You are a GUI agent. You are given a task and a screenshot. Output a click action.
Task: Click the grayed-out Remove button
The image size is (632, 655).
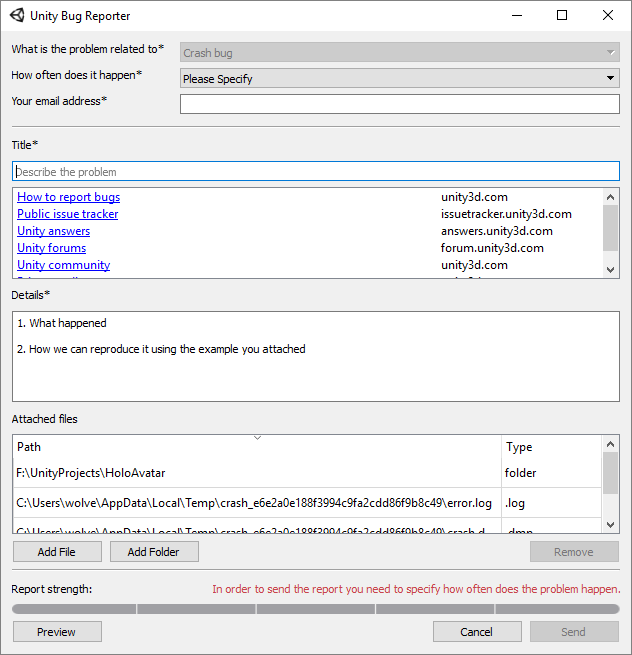[574, 552]
